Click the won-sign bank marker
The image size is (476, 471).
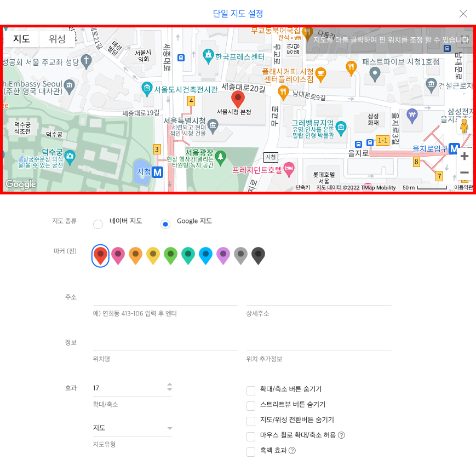point(412,116)
